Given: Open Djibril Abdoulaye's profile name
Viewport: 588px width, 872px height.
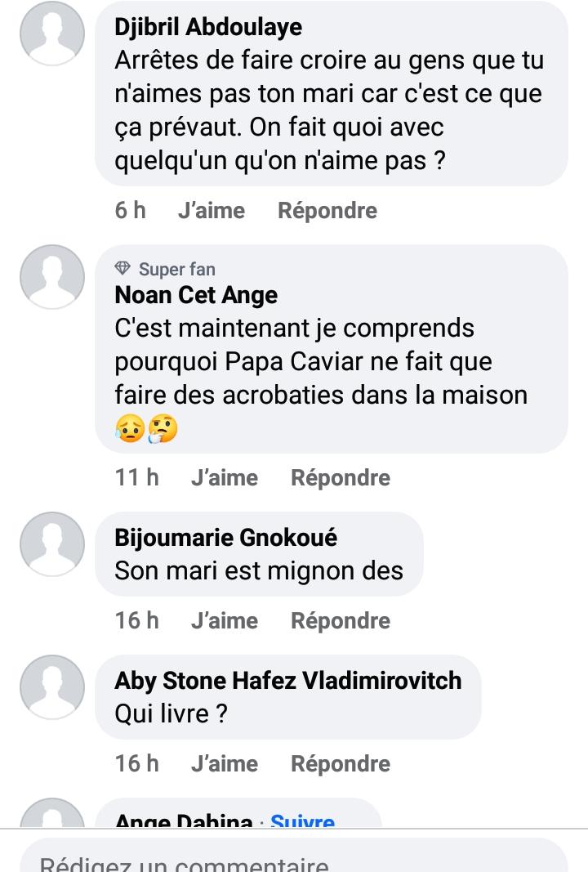Looking at the screenshot, I should click(x=208, y=27).
